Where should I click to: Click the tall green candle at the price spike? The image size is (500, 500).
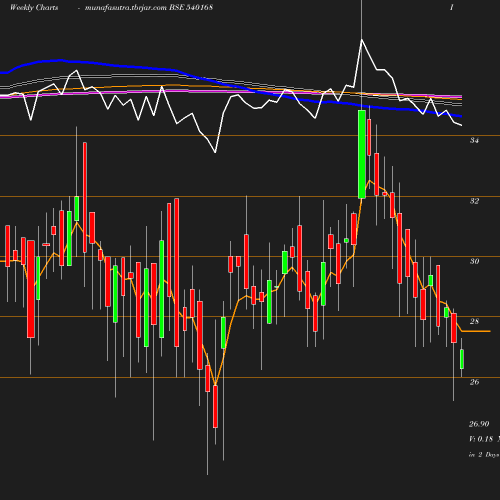[362, 154]
